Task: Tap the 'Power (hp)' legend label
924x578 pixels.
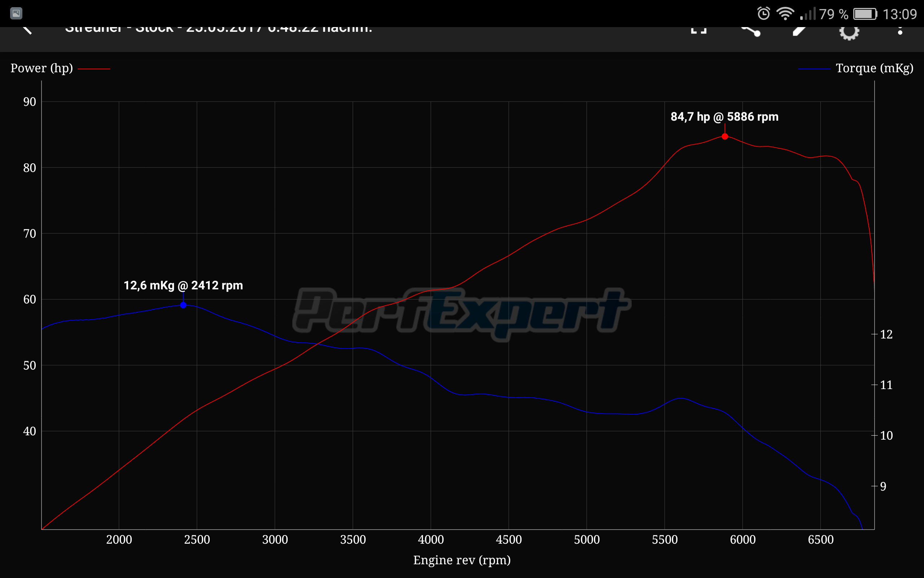Action: (x=42, y=68)
